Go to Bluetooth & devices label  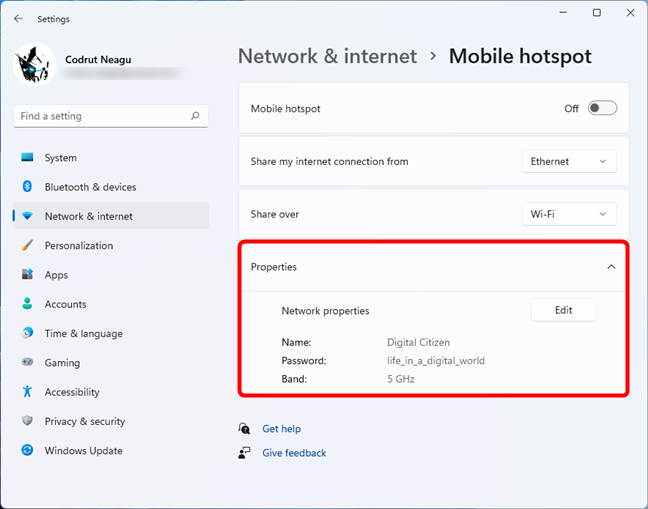pos(91,187)
